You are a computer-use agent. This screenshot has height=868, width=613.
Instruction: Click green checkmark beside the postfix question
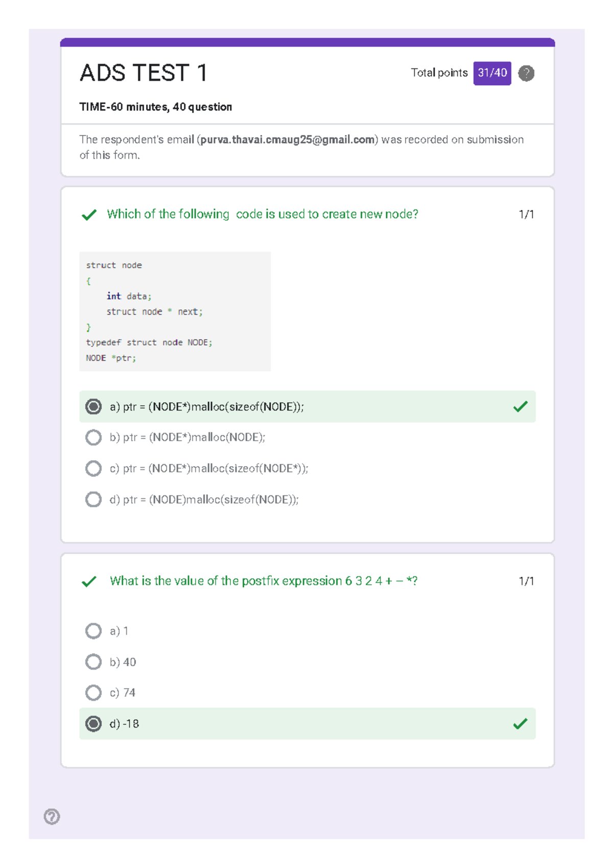[x=89, y=581]
